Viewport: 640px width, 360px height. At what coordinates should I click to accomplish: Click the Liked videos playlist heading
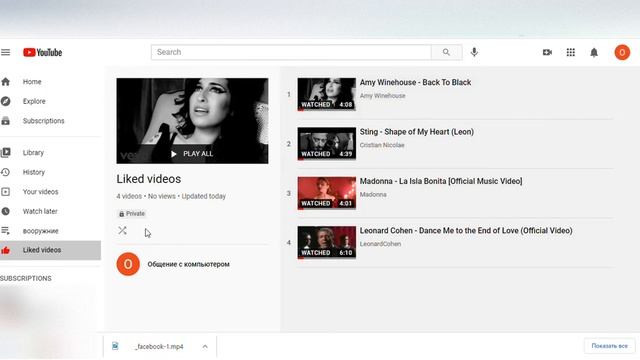pos(149,179)
